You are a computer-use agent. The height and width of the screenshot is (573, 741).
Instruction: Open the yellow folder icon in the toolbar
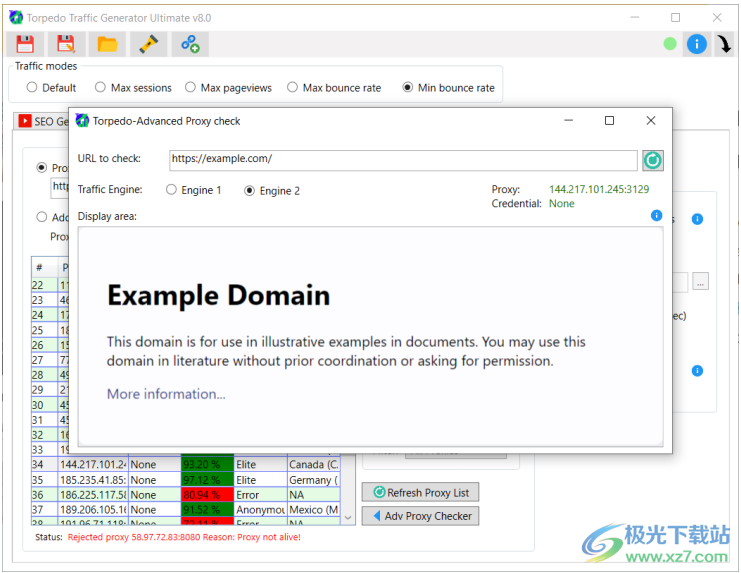(x=107, y=44)
